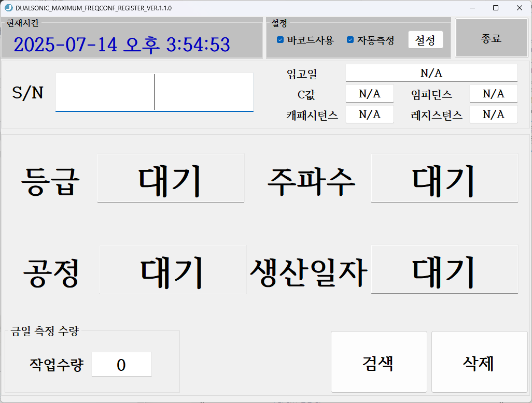Select the 주파수 대기 display box
Screen dimensions: 532x403
(x=444, y=177)
